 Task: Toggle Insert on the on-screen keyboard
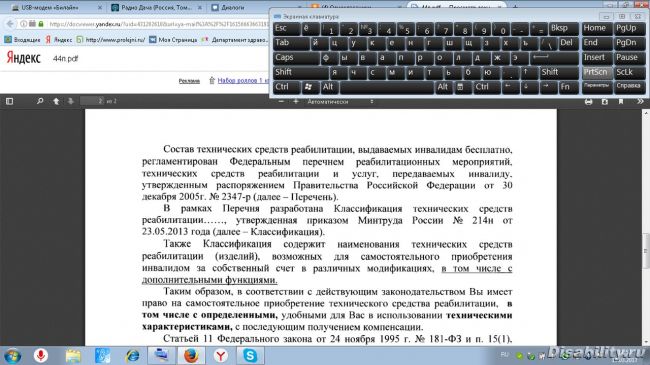597,58
